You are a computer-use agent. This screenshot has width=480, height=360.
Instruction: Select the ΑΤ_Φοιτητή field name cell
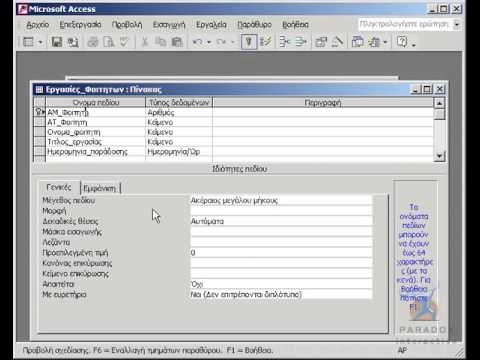(95, 122)
